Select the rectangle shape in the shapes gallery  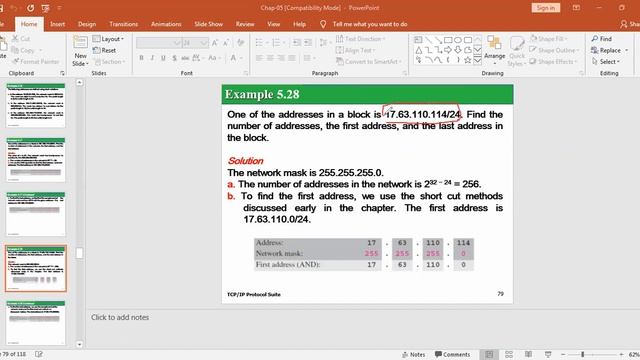(x=448, y=40)
